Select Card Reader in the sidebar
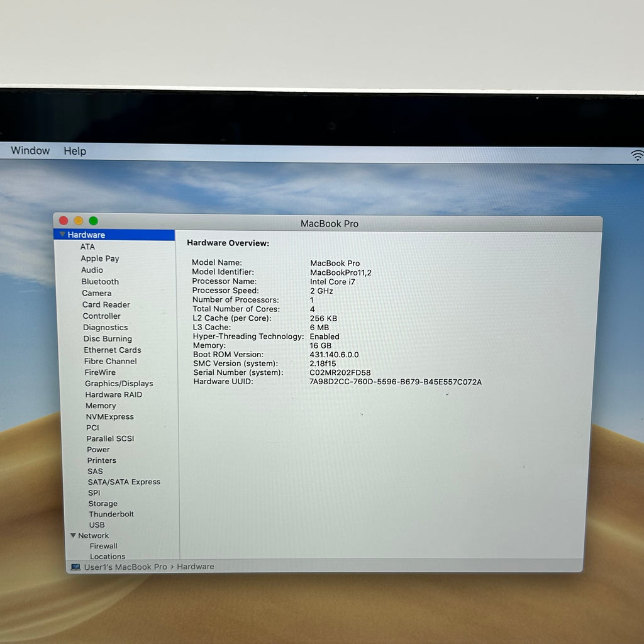This screenshot has height=644, width=644. tap(106, 304)
